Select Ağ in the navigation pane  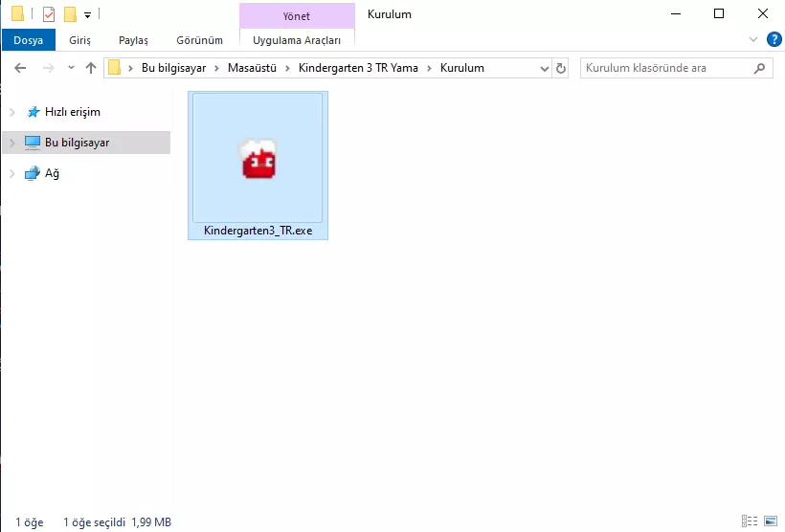coord(52,173)
